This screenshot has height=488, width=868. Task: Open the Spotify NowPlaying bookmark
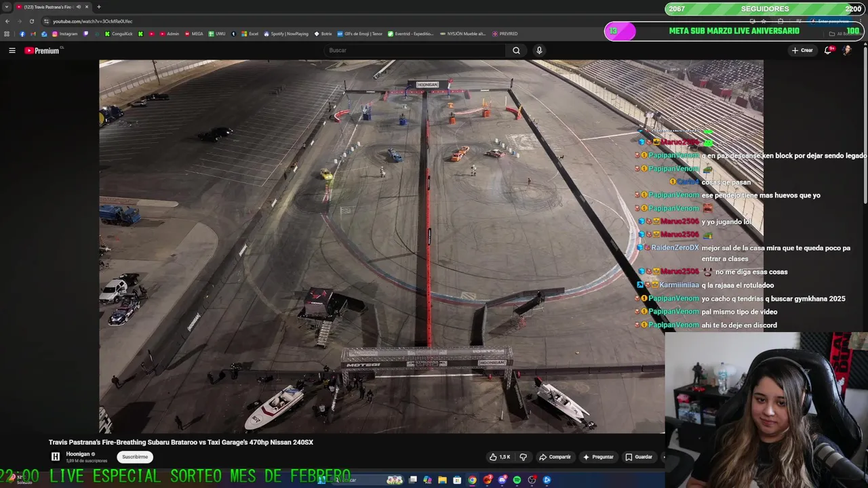click(x=287, y=34)
